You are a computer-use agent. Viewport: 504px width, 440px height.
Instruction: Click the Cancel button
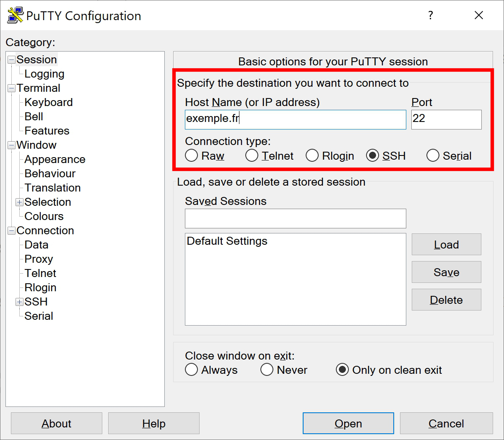(x=447, y=423)
